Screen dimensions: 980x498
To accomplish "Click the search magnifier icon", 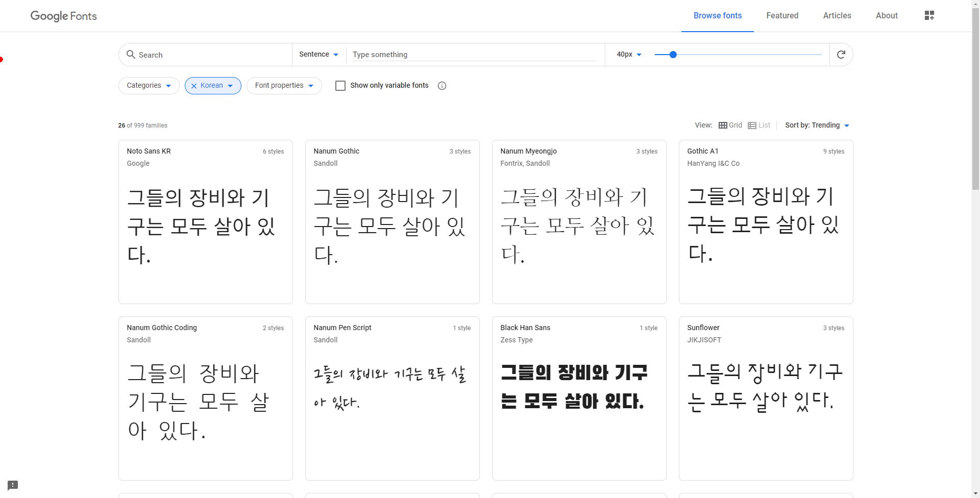I will (x=131, y=54).
